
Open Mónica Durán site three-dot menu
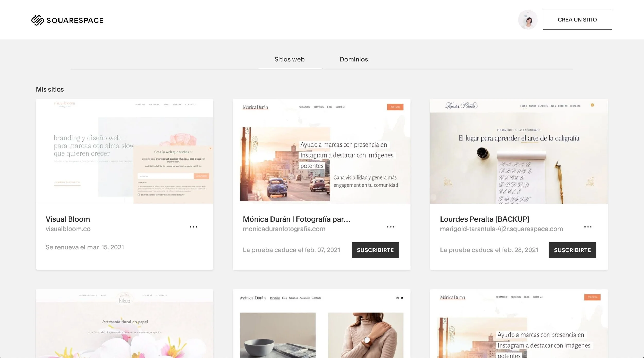pyautogui.click(x=391, y=227)
